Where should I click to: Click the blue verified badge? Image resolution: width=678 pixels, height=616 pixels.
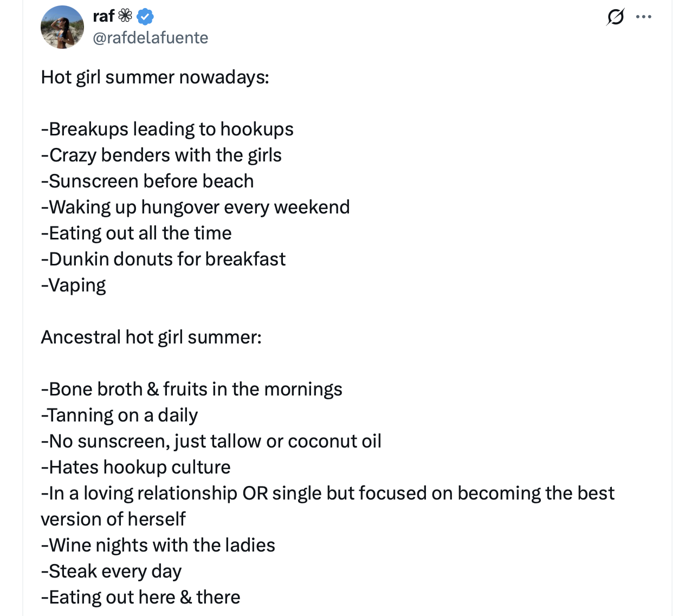145,17
